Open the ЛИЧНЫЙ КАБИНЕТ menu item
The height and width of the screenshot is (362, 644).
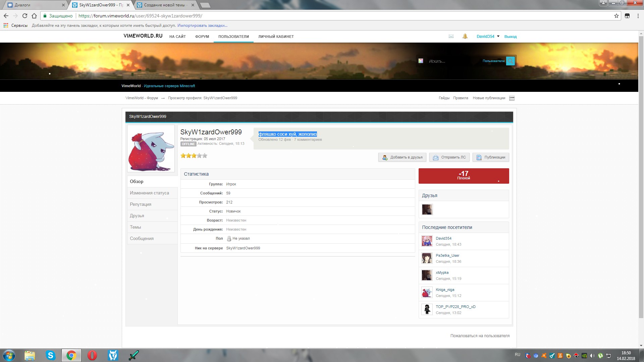(x=276, y=37)
